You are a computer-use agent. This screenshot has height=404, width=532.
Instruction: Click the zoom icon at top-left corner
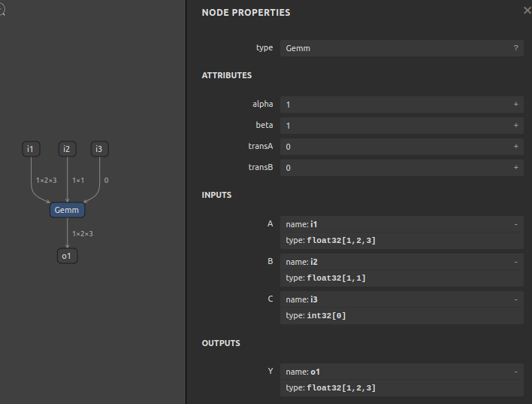pyautogui.click(x=2, y=11)
